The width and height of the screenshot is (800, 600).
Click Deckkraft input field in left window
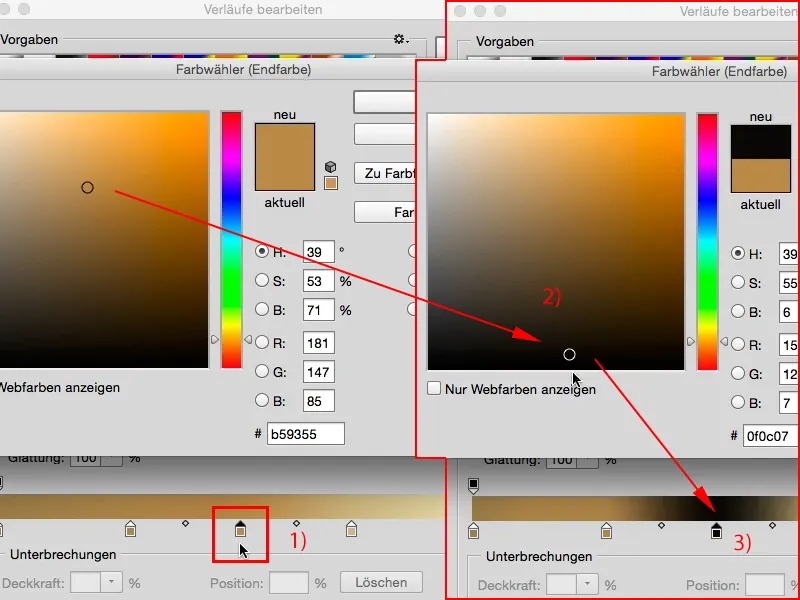click(x=85, y=582)
